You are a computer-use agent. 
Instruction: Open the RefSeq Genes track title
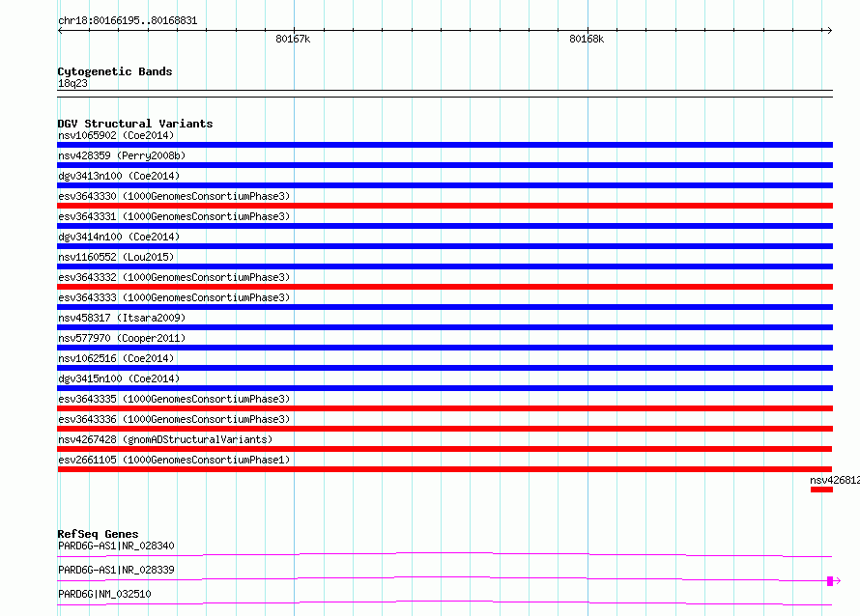[x=98, y=534]
